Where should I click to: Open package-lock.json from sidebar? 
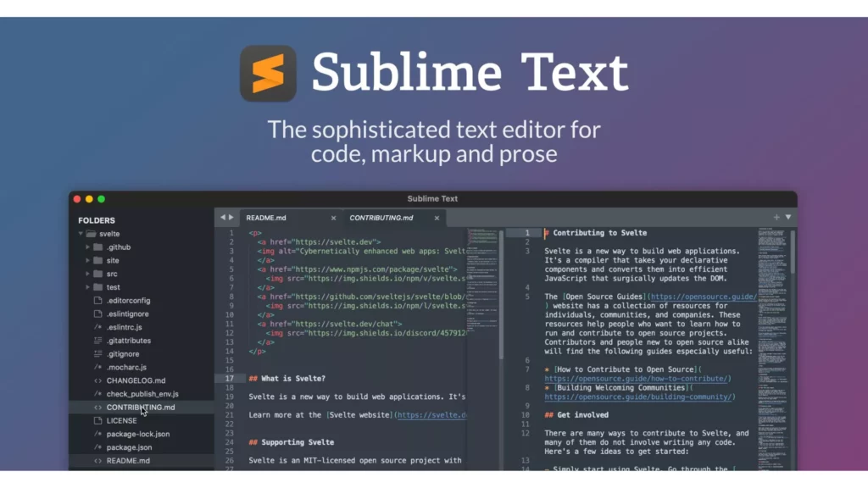pyautogui.click(x=138, y=434)
